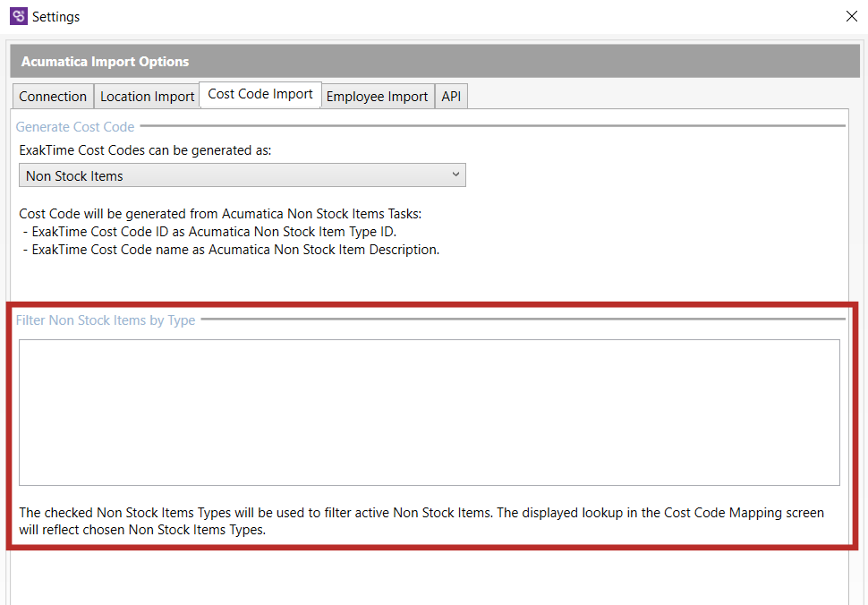Open the Non Stock Items dropdown
This screenshot has width=868, height=605.
(243, 175)
